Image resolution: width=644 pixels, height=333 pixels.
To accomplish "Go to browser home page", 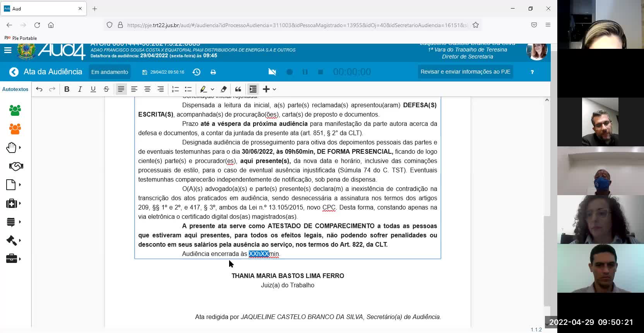I will (51, 25).
